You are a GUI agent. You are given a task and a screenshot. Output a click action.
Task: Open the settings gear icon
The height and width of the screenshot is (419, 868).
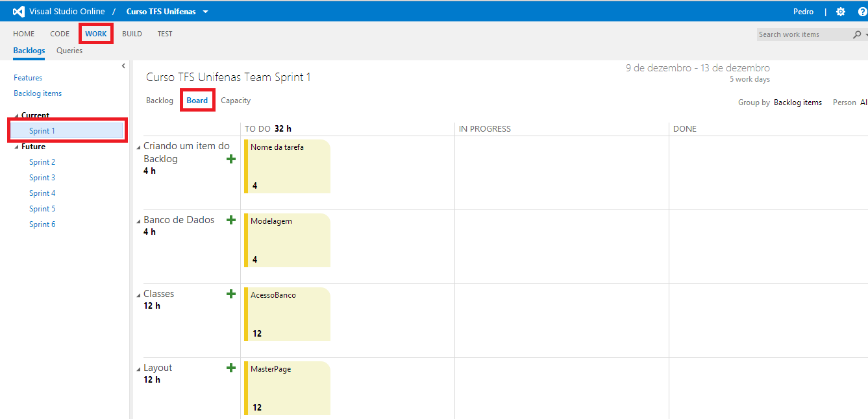(841, 12)
